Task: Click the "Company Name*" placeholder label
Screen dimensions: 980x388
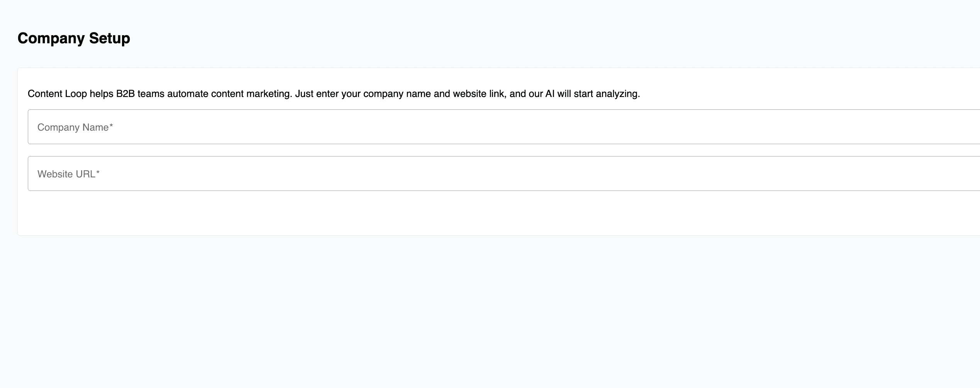Action: (x=75, y=127)
